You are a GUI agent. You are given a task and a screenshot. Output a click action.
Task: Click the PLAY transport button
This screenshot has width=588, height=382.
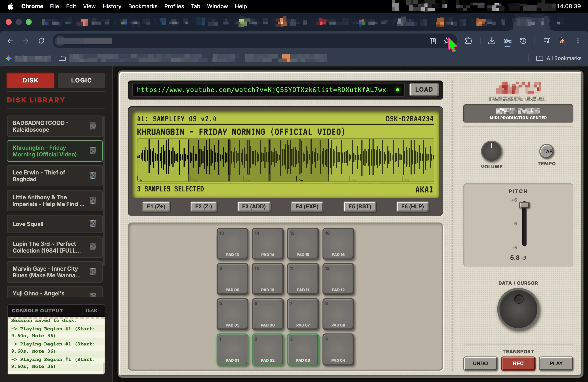click(556, 364)
